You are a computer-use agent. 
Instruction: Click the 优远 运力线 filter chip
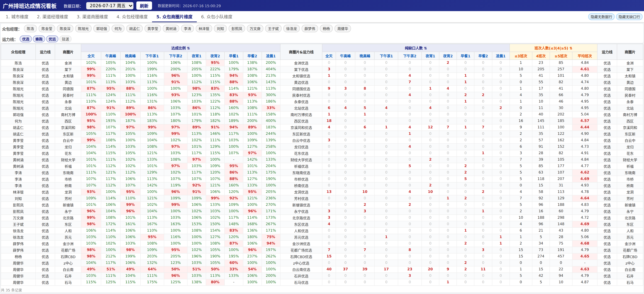(x=52, y=39)
